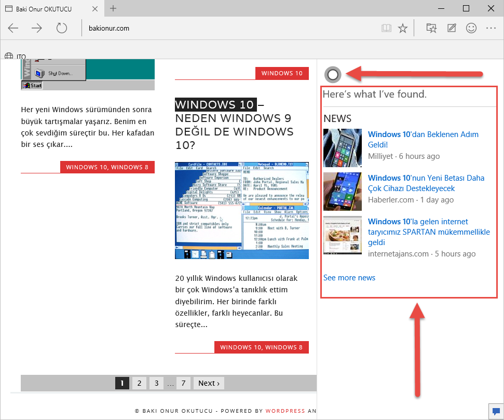Minimize the browser window
The height and width of the screenshot is (420, 504).
coord(441,8)
